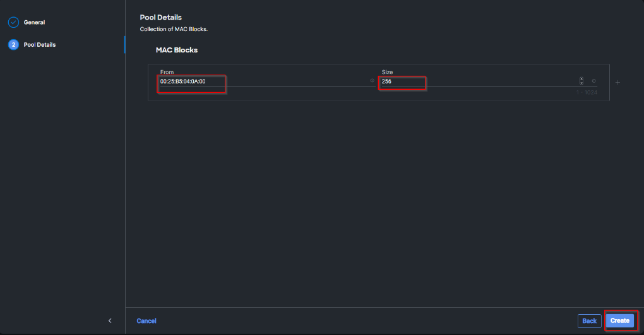Click the Collection of MAC Blocks description
This screenshot has width=644, height=335.
click(174, 29)
